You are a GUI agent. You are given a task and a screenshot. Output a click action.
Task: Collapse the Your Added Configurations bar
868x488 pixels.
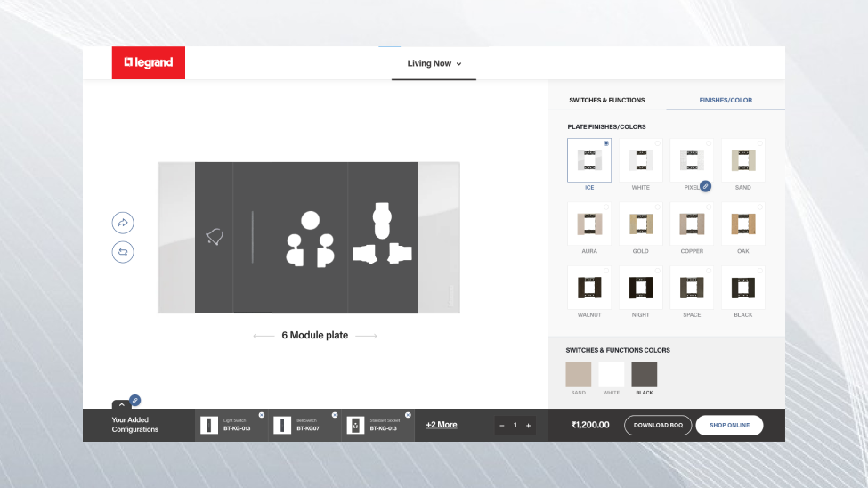pos(121,406)
